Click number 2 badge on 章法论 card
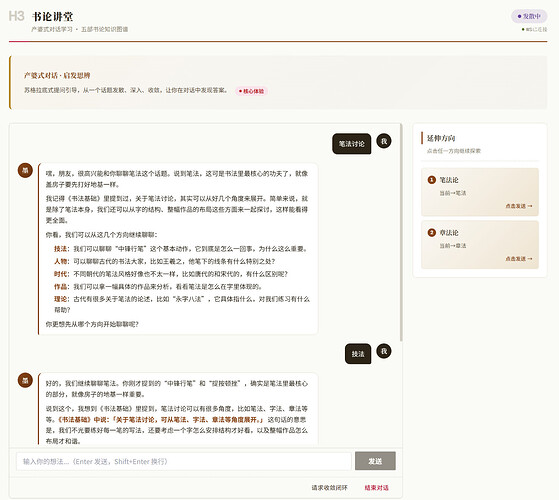 tap(432, 232)
